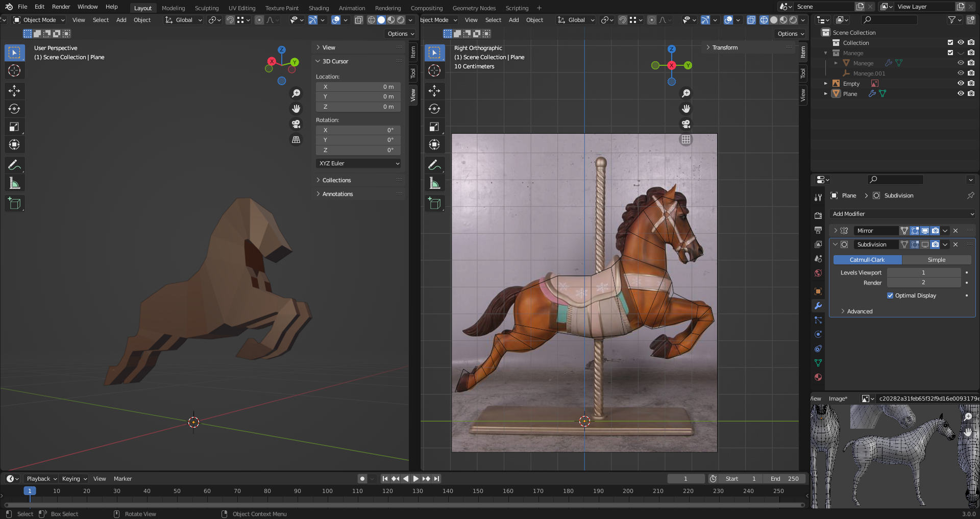Screen dimensions: 980x519
Task: Select the Rotate tool in left viewport
Action: pyautogui.click(x=14, y=109)
